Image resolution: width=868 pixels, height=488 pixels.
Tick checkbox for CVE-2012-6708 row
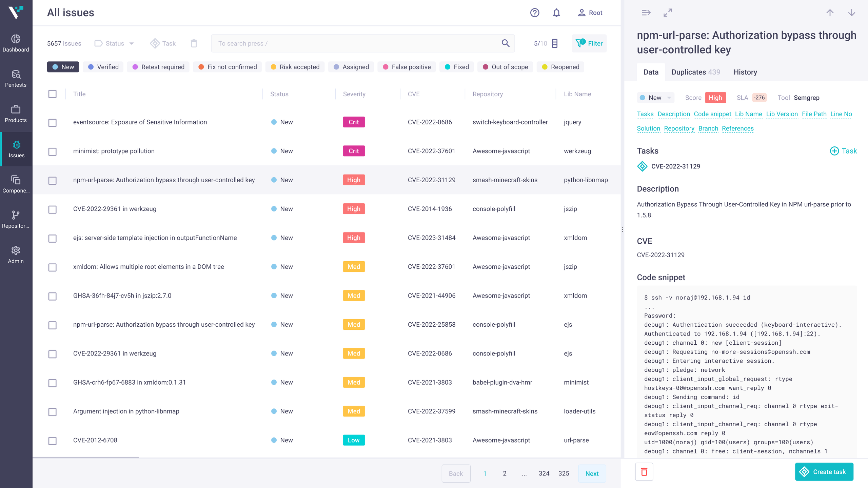52,441
